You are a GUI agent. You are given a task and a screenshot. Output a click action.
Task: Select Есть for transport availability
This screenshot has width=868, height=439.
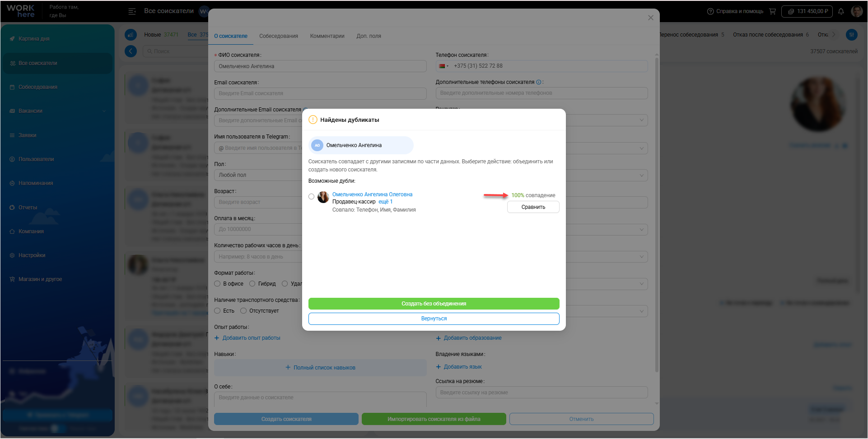217,311
